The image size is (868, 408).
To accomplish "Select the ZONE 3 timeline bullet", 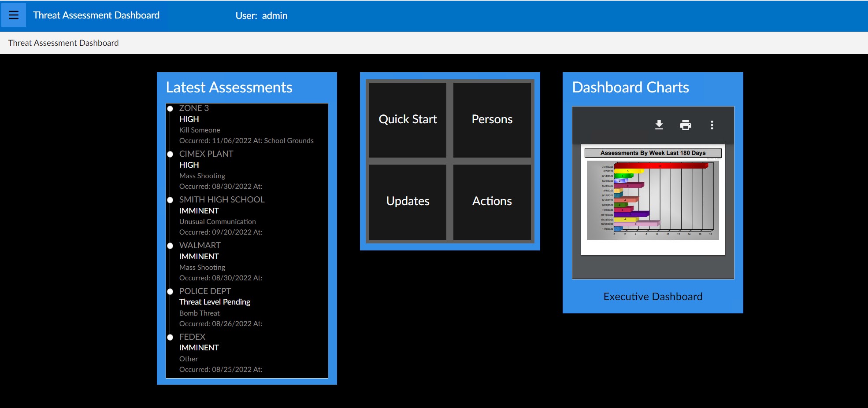I will (x=170, y=108).
